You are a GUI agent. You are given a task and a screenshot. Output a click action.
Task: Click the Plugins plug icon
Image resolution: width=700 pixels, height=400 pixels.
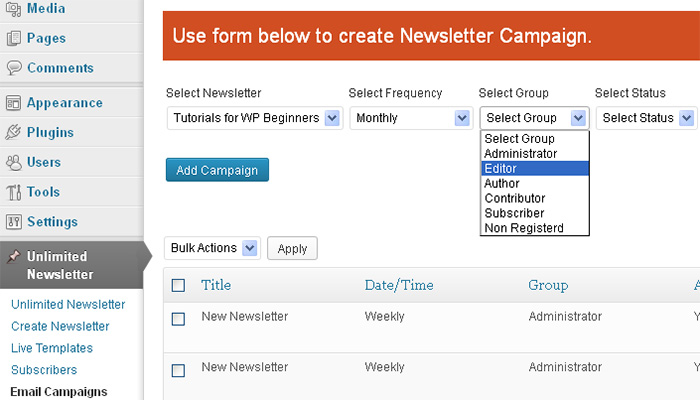pos(13,132)
